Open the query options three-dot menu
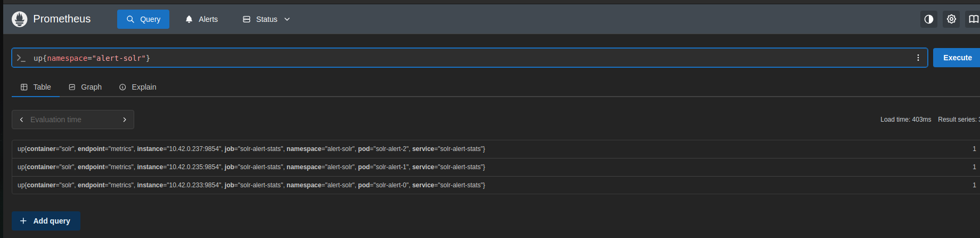The width and height of the screenshot is (980, 238). [x=918, y=58]
